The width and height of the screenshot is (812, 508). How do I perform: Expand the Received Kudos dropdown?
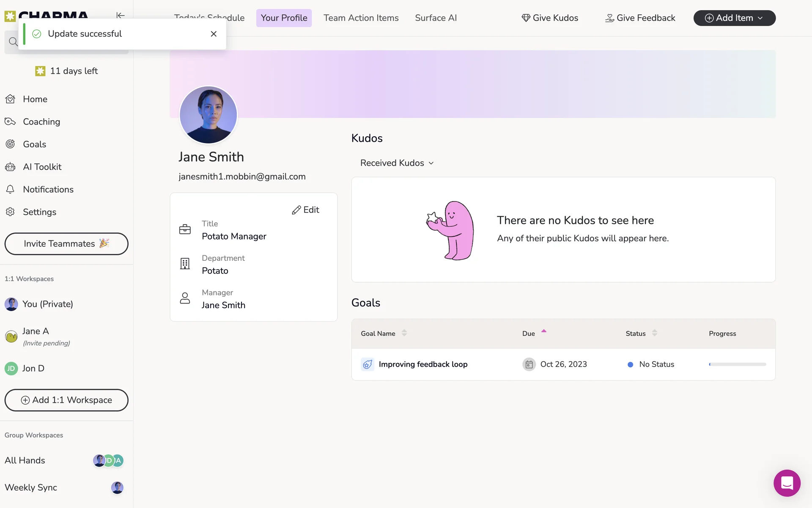[397, 163]
